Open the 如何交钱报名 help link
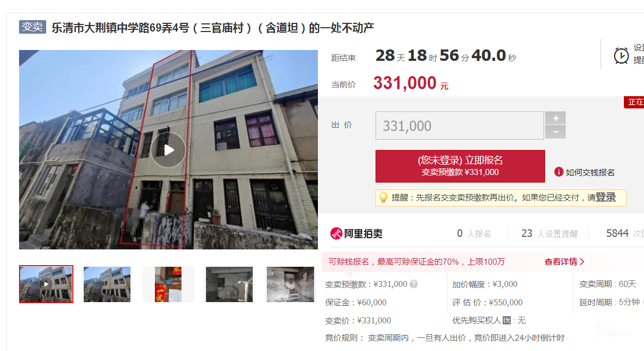The width and height of the screenshot is (644, 351). click(x=590, y=172)
